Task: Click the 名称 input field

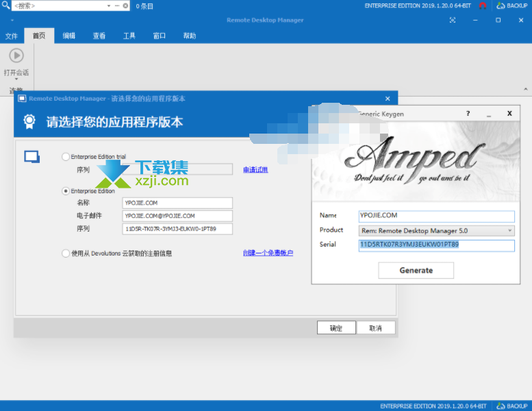Action: click(177, 203)
